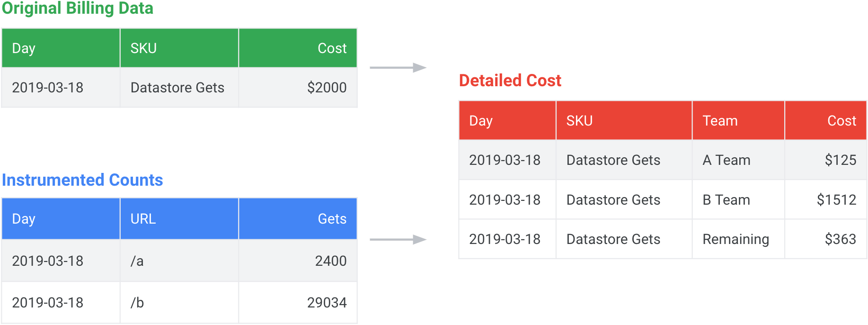Click the /a URL cell
The width and height of the screenshot is (868, 325).
137,261
